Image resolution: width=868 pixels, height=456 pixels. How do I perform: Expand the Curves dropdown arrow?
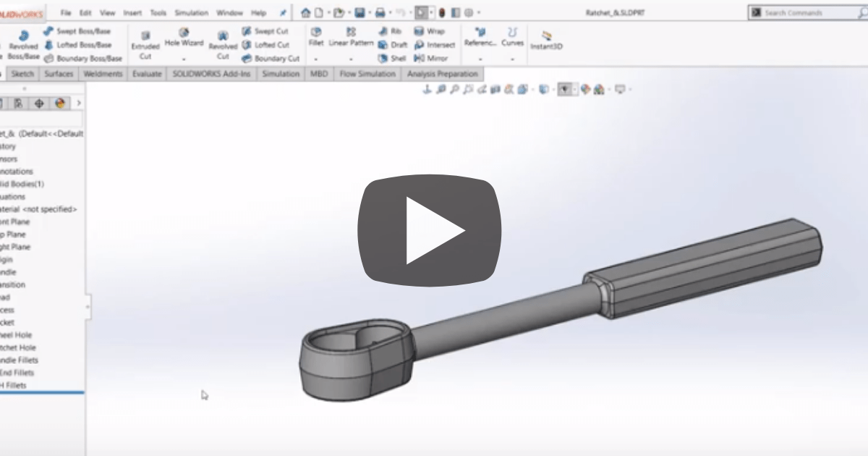click(512, 59)
